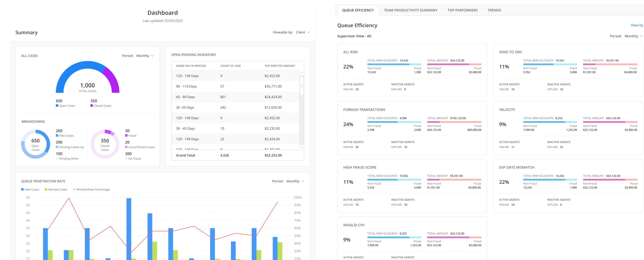Viewport: 644px width, 260px height.
Task: Open Viewable by Client dropdown
Action: pos(303,32)
